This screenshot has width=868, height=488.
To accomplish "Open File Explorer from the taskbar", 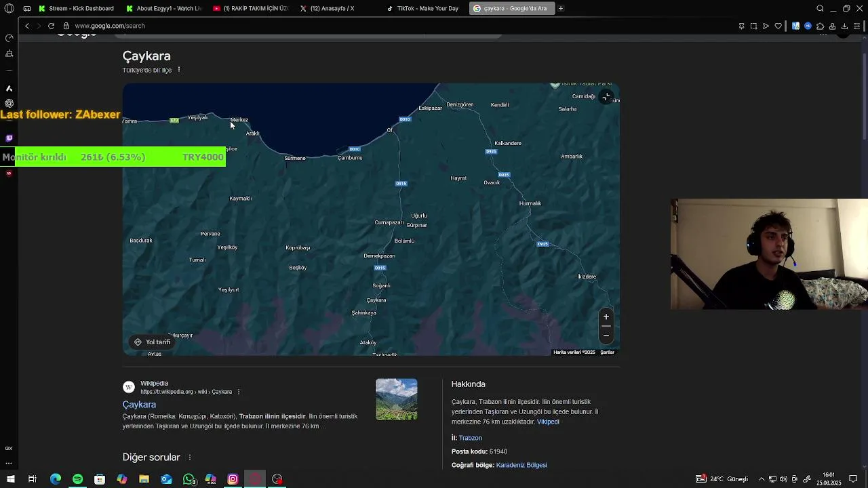I will point(144,479).
